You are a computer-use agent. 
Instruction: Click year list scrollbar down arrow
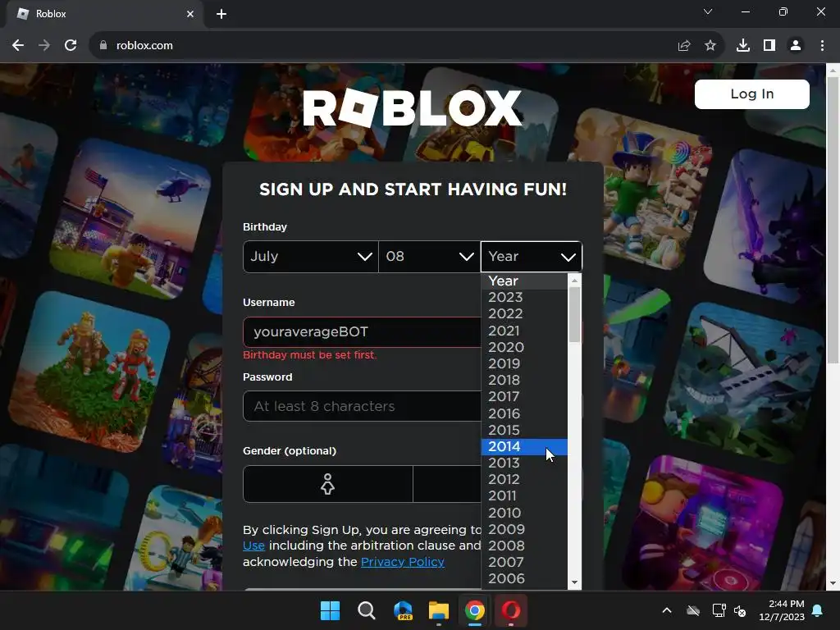pos(574,582)
